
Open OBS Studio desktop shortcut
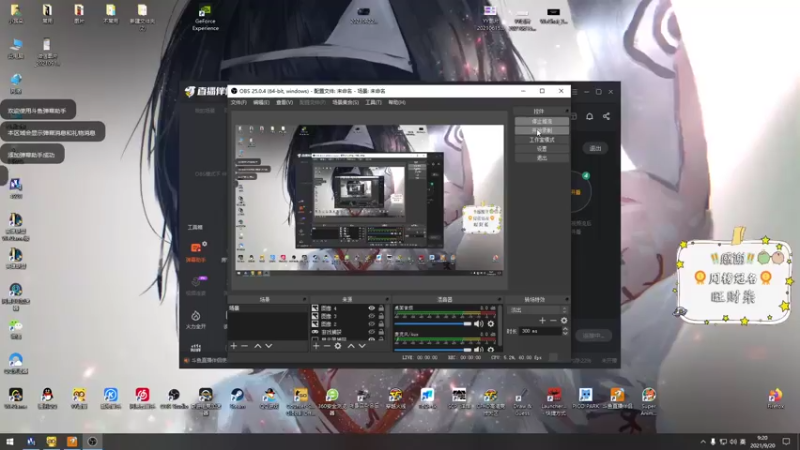[x=174, y=398]
